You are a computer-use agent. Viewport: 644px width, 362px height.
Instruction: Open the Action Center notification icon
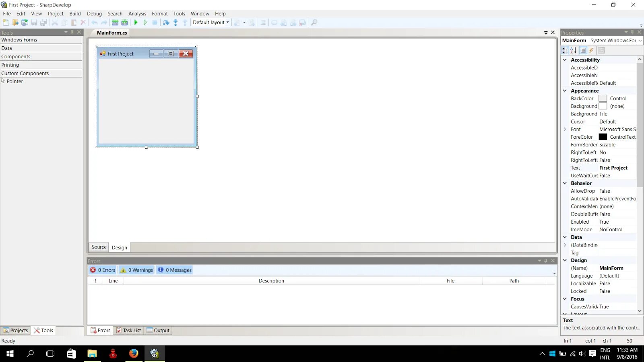click(592, 354)
